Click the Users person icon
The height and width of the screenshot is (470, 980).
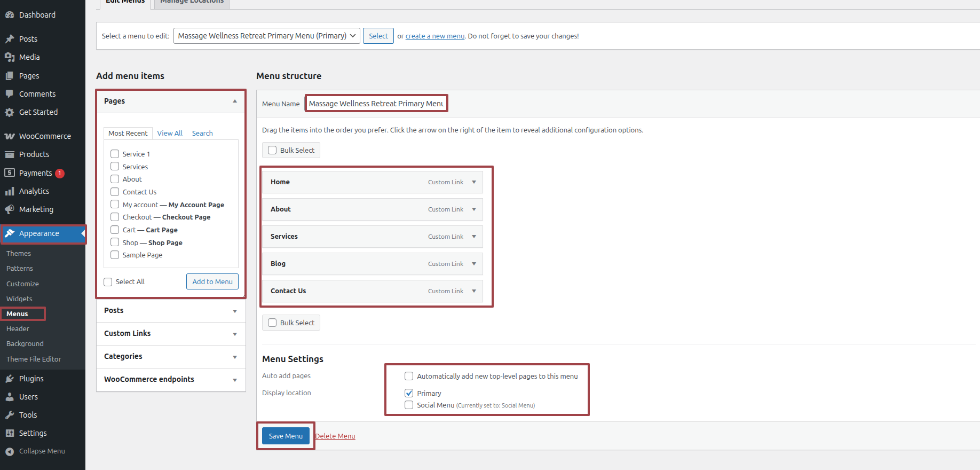coord(10,397)
